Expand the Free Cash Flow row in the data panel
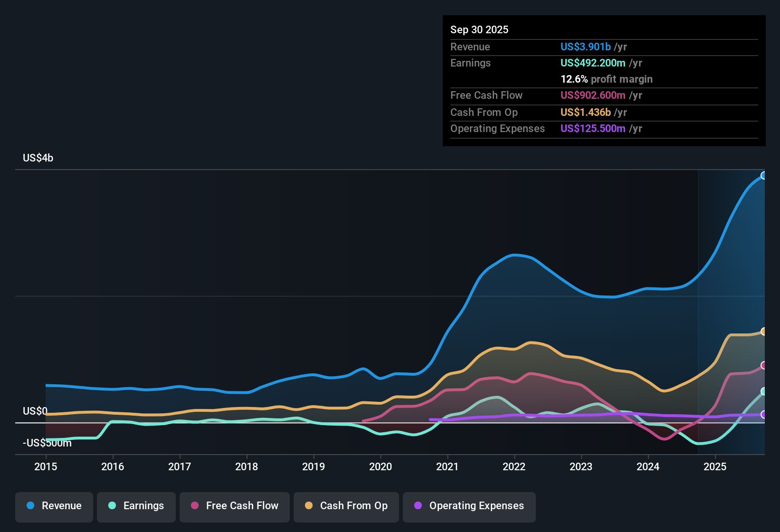This screenshot has width=780, height=532. coord(486,95)
